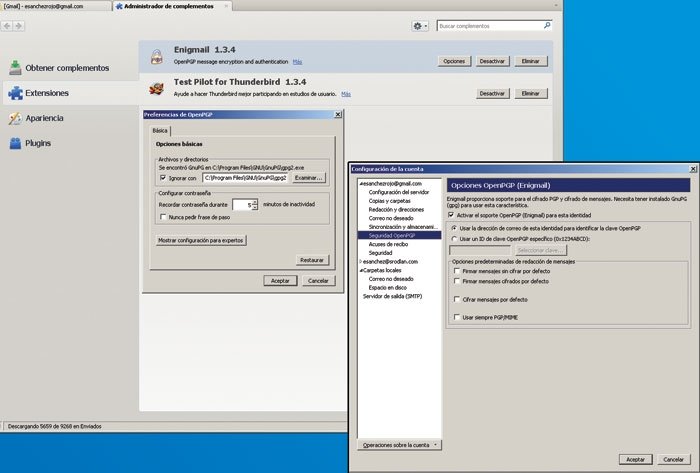Select Configuración del servidor

pyautogui.click(x=399, y=192)
